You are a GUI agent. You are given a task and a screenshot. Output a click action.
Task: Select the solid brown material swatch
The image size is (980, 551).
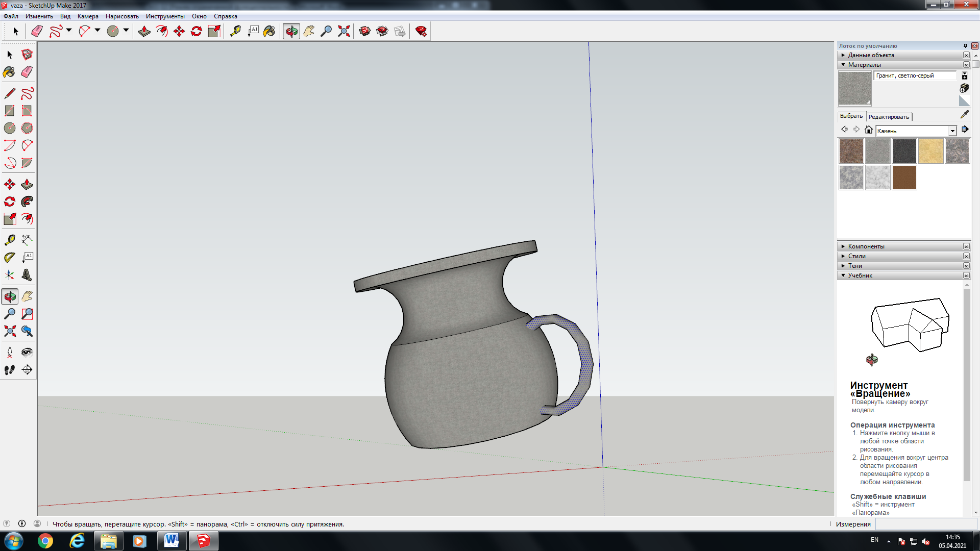pos(904,178)
